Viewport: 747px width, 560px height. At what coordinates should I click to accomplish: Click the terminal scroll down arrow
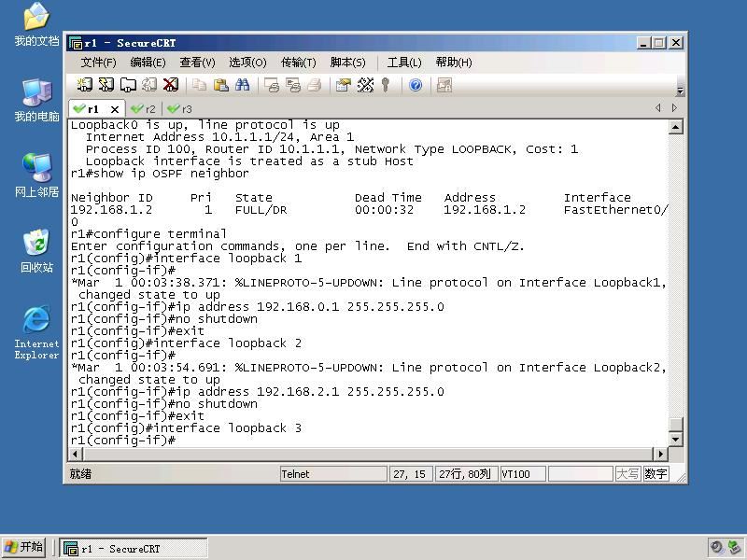(675, 439)
